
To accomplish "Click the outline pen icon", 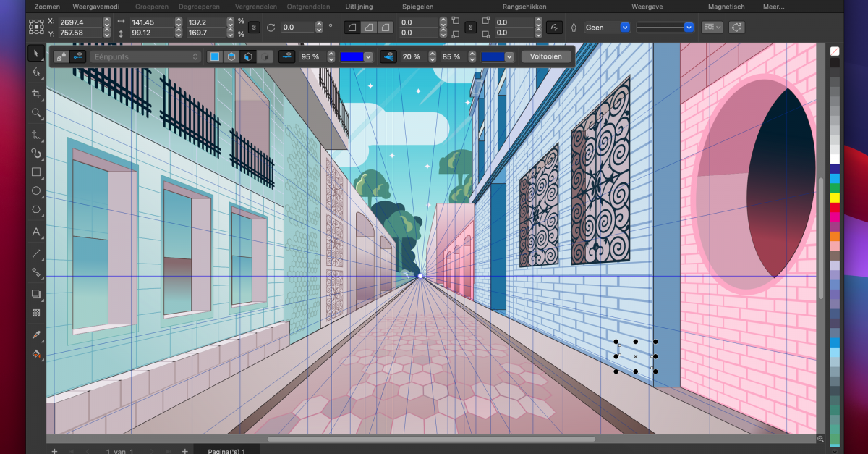I will (x=574, y=27).
